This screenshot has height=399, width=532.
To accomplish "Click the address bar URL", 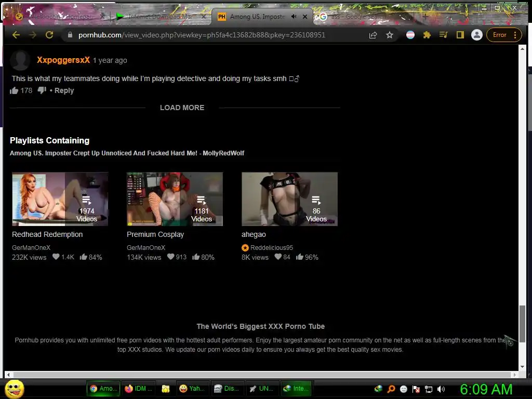I will [x=202, y=35].
